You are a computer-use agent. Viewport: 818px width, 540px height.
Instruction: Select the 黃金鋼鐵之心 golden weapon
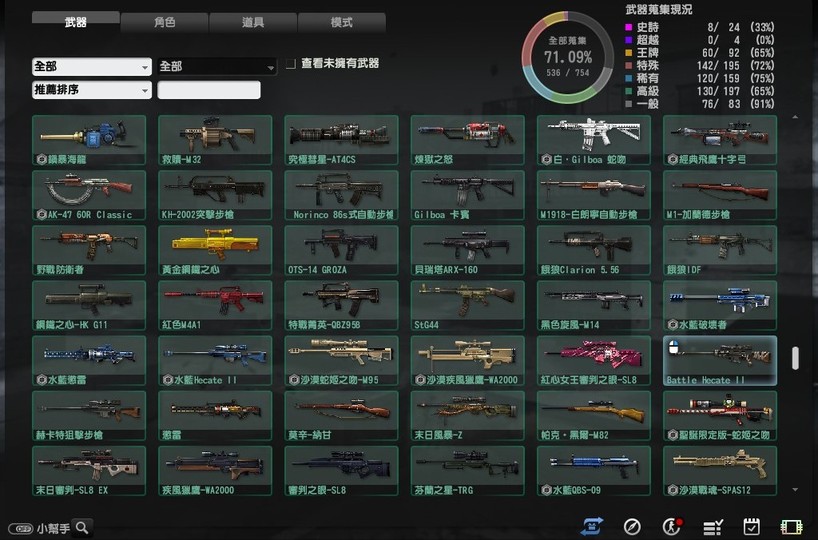[x=215, y=250]
